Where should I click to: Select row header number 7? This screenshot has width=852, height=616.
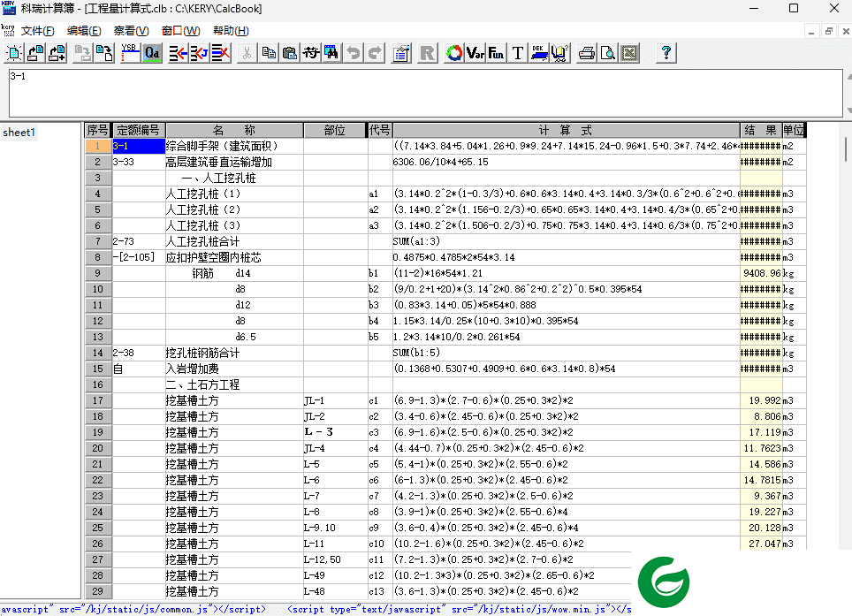point(98,241)
